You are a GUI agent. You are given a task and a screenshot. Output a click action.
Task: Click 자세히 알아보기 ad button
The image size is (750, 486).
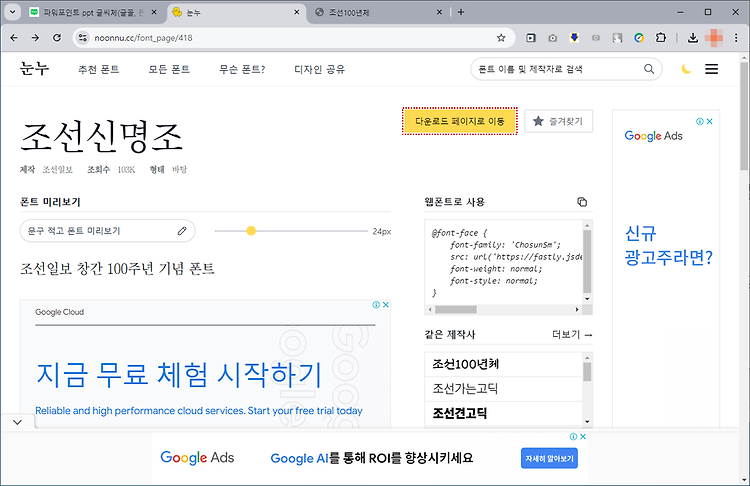549,458
